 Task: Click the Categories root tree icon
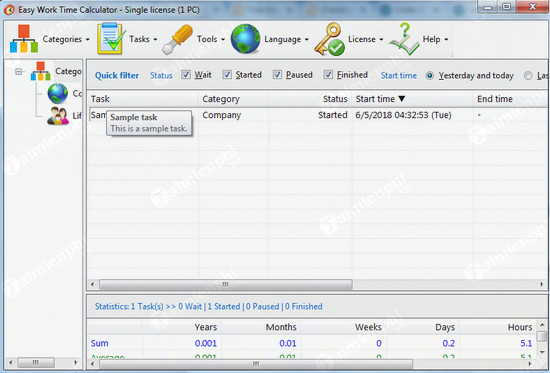coord(41,71)
